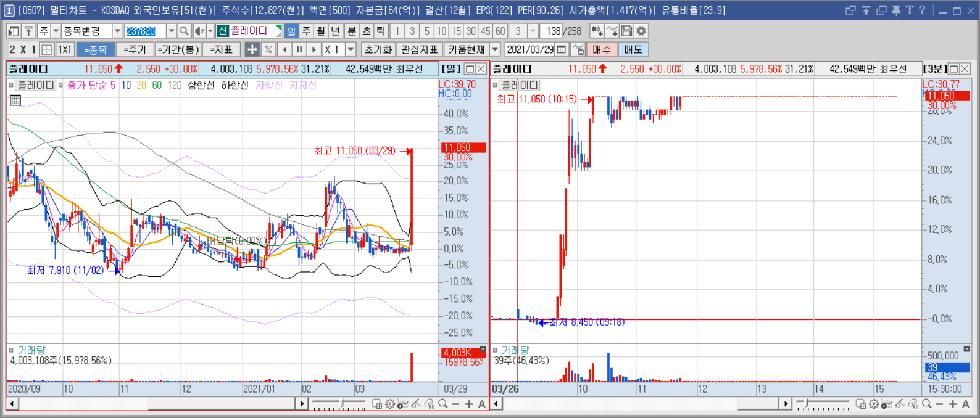Click the sound speaker icon in the toolbar
This screenshot has width=980, height=418.
199,31
